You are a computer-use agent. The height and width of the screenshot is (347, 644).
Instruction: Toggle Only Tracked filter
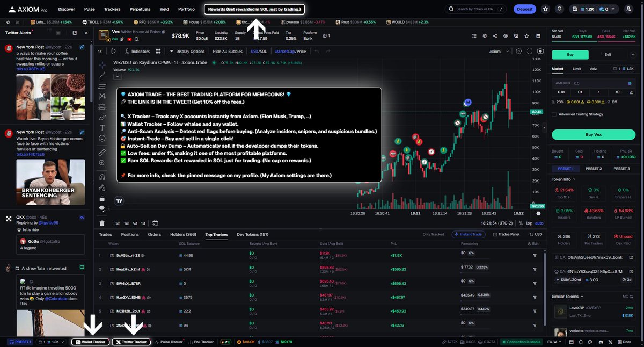(433, 234)
